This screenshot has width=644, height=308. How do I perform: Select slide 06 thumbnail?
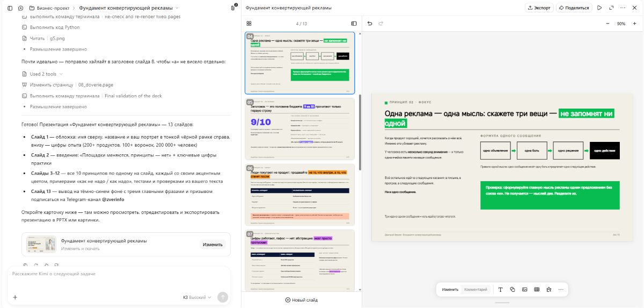[300, 195]
